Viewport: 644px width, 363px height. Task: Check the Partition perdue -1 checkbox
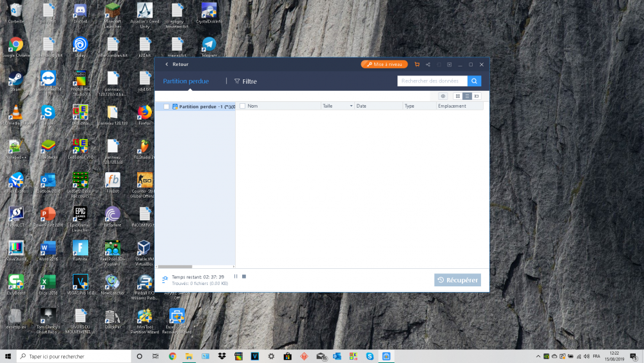coord(166,106)
